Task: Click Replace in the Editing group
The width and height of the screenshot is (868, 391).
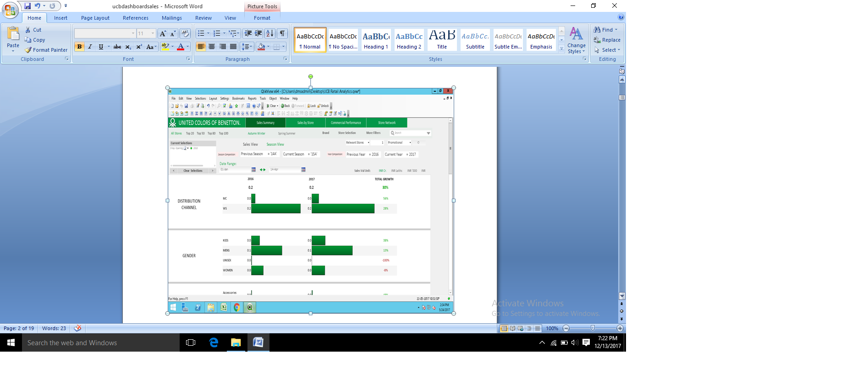Action: 607,40
